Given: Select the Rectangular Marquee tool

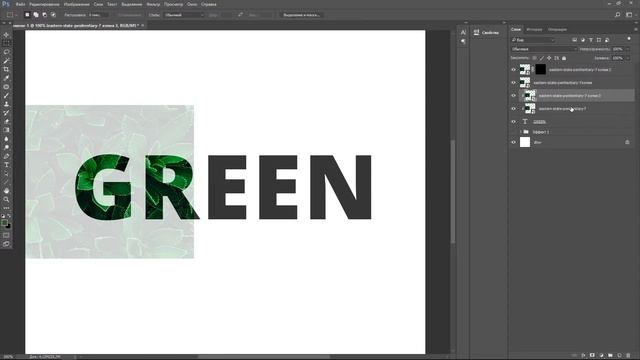Looking at the screenshot, I should point(6,43).
